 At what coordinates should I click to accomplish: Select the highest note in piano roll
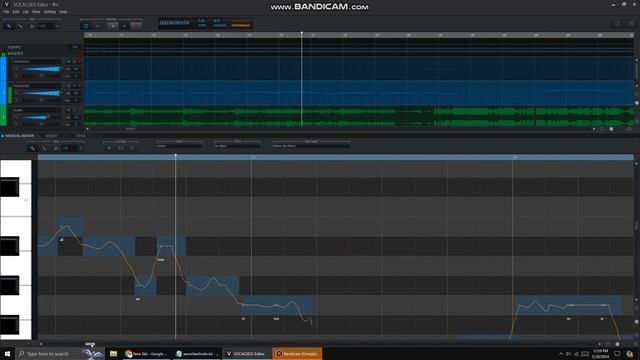tap(71, 227)
